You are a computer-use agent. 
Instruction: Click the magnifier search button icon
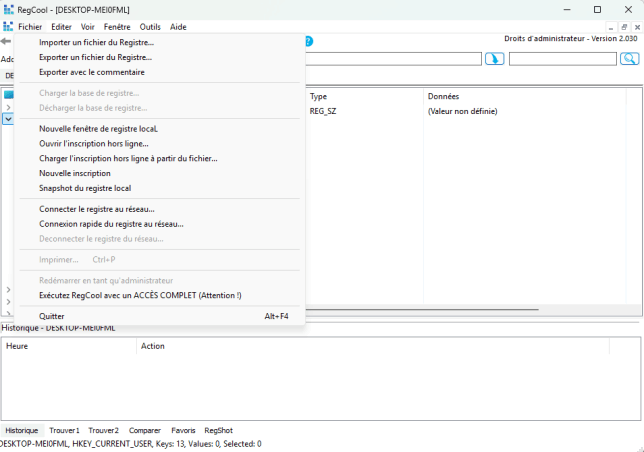629,59
